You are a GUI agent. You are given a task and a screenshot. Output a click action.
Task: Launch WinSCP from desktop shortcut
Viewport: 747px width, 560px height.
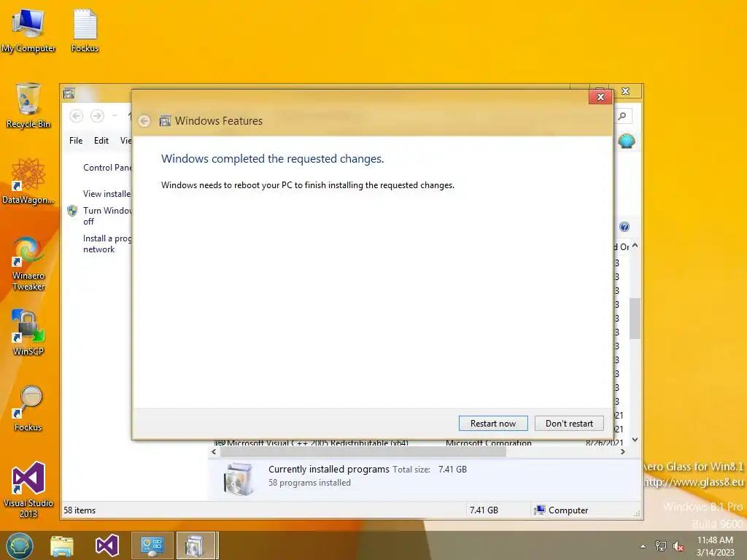(x=28, y=332)
